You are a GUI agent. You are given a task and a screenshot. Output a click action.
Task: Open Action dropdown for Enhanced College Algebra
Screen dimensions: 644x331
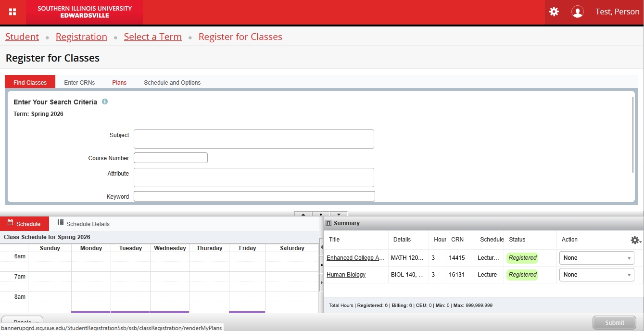pyautogui.click(x=596, y=258)
